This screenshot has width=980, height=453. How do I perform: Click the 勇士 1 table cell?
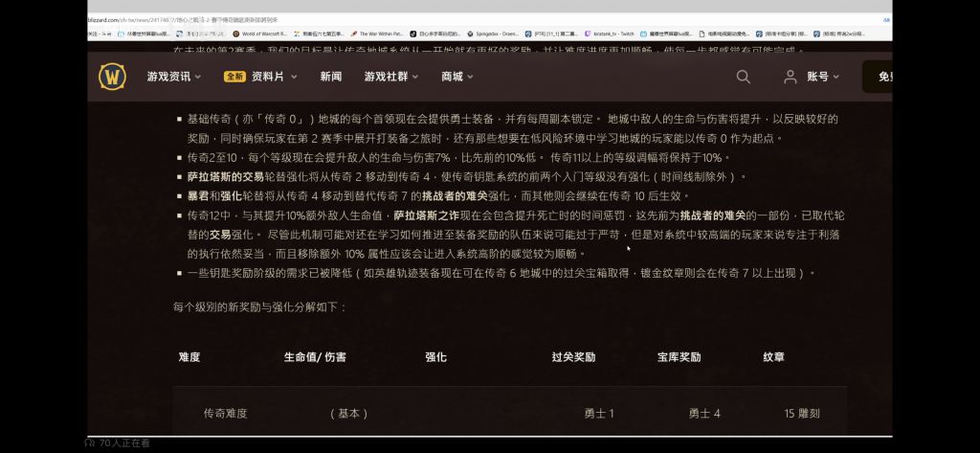click(x=599, y=414)
